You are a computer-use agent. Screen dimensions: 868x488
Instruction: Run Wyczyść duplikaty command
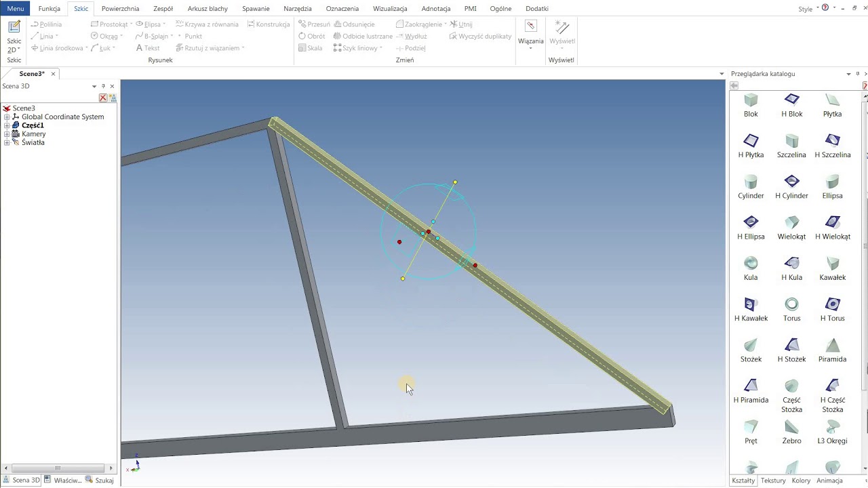[481, 36]
